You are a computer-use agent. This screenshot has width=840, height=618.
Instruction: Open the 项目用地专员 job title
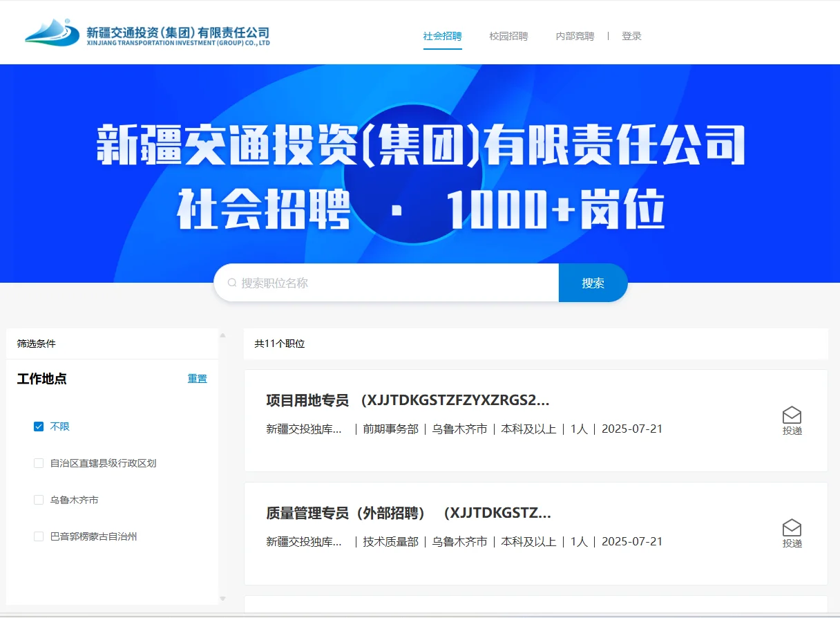pyautogui.click(x=408, y=401)
